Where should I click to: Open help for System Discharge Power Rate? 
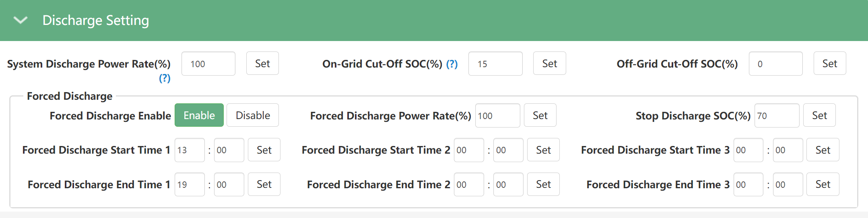pyautogui.click(x=165, y=78)
